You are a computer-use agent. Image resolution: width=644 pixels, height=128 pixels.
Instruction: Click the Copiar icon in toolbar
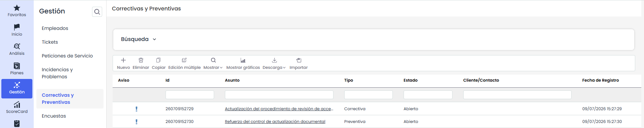[158, 60]
